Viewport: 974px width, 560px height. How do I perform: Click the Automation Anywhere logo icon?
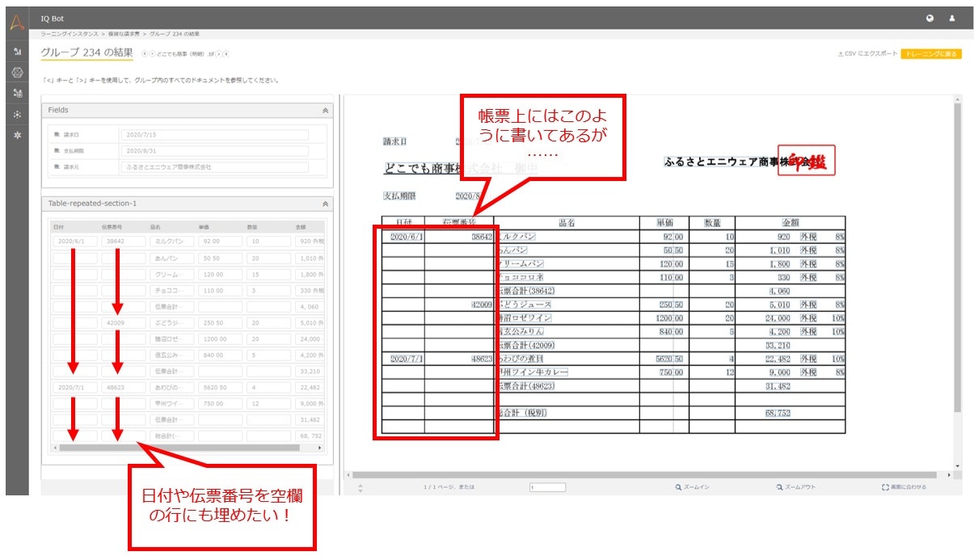[17, 22]
